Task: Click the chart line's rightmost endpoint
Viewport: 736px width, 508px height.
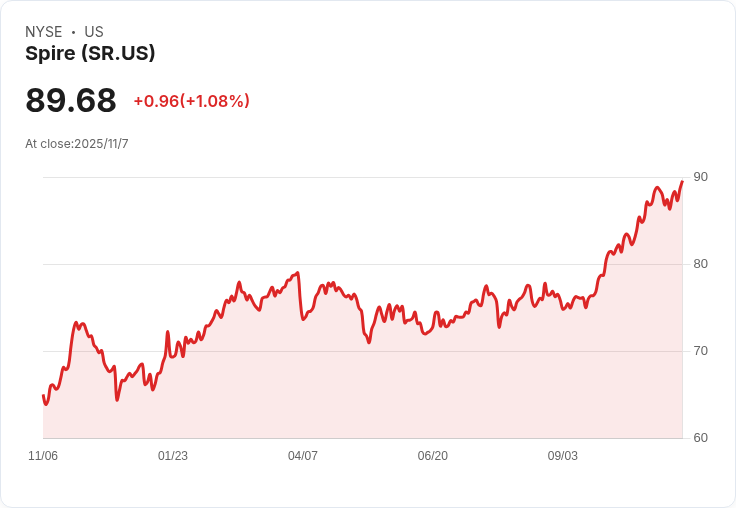Action: click(682, 181)
